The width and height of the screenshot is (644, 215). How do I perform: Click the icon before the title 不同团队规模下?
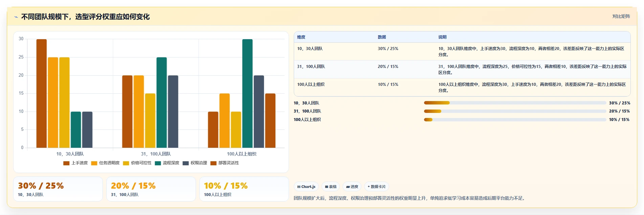pyautogui.click(x=16, y=17)
